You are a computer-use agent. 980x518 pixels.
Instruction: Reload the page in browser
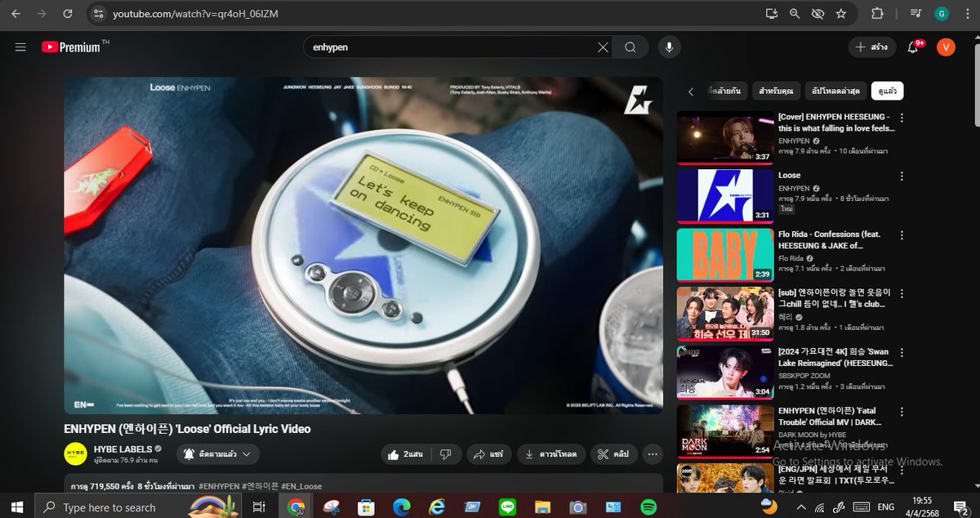coord(67,14)
